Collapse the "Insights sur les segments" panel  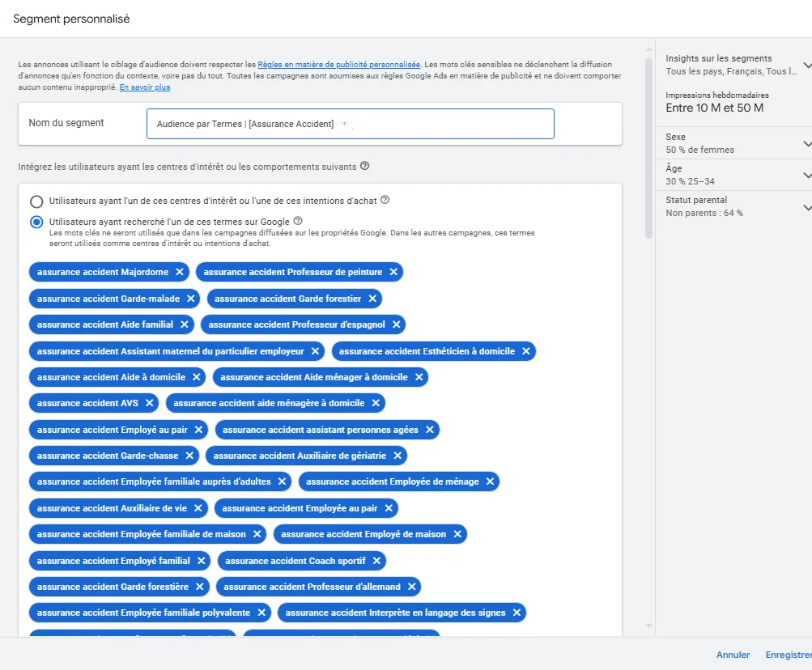(806, 65)
